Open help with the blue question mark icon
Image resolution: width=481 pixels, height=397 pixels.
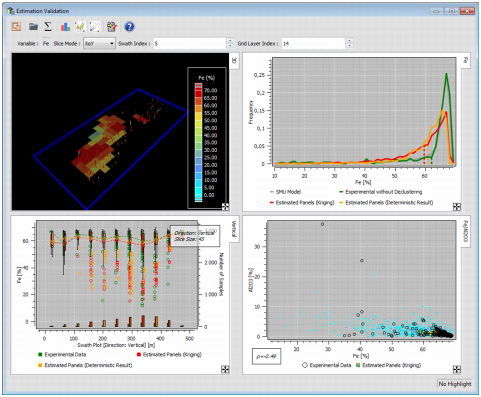[x=129, y=27]
